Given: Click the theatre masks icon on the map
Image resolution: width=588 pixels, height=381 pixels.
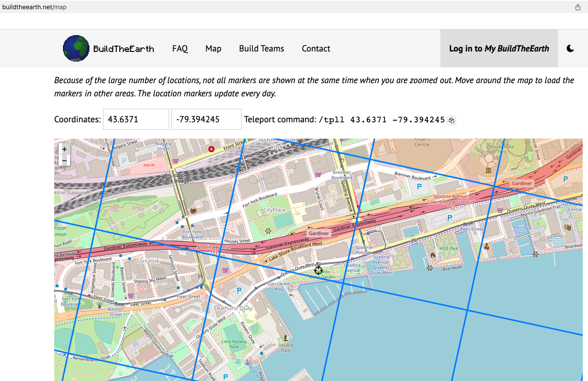Looking at the screenshot, I should coord(567,227).
